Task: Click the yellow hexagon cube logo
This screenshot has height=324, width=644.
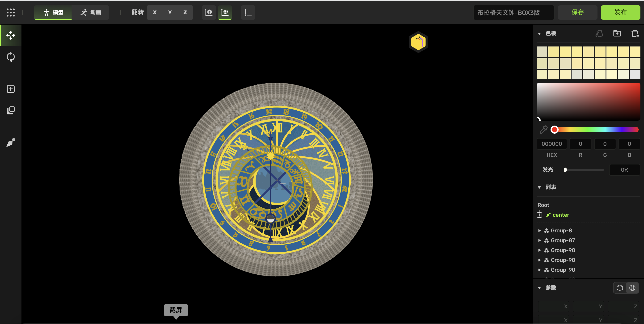Action: coord(418,42)
